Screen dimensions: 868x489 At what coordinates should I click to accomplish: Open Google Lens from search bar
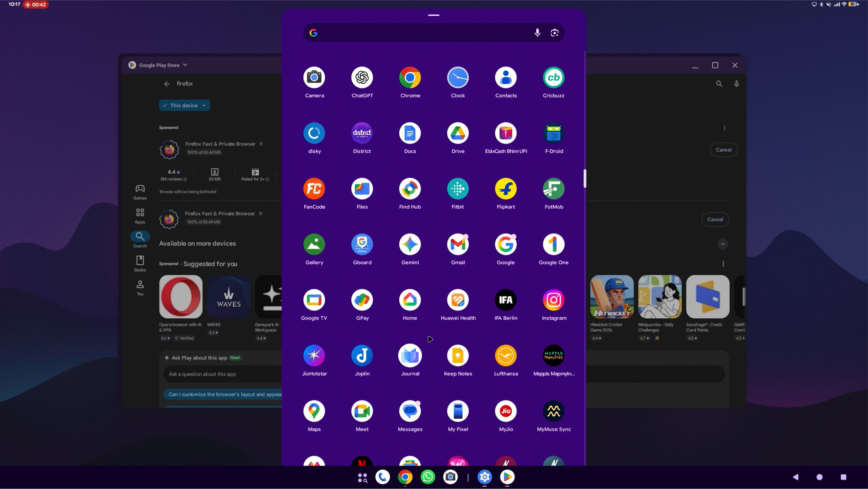coord(554,33)
